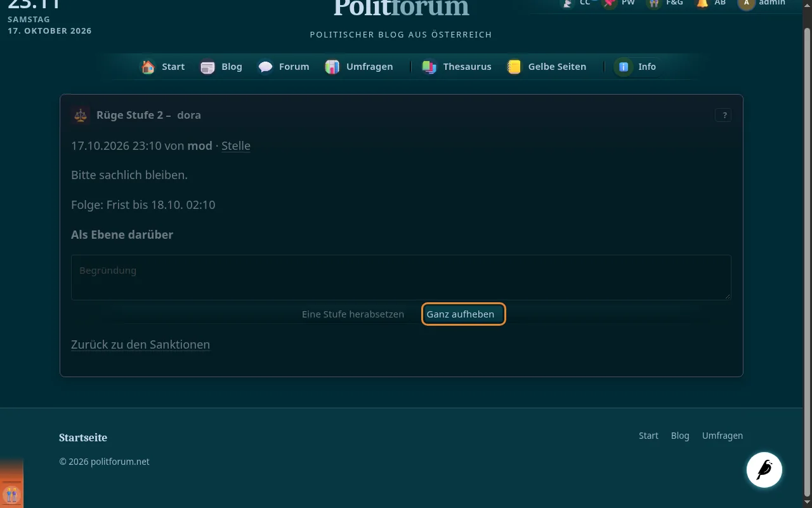Open the PW pin item in top bar
Viewport: 812px width, 508px height.
619,3
